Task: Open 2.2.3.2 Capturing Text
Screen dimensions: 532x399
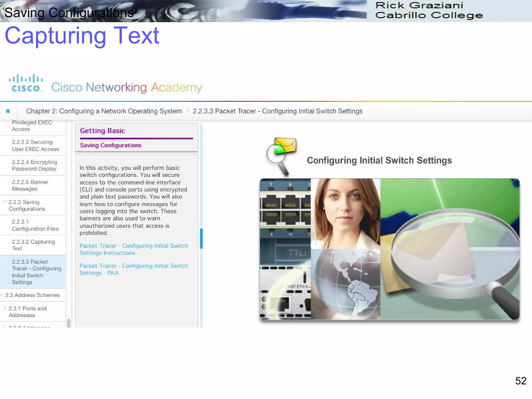Action: pyautogui.click(x=33, y=245)
